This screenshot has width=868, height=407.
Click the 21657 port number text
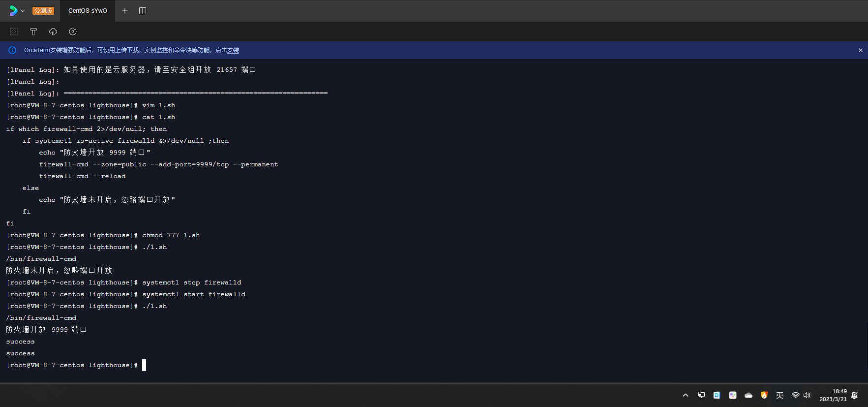click(227, 70)
